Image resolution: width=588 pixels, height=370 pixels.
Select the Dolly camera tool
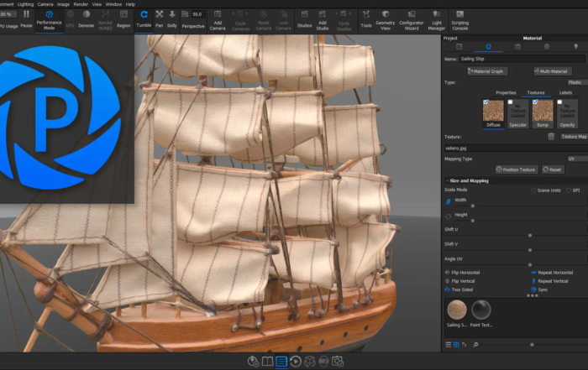pyautogui.click(x=171, y=19)
